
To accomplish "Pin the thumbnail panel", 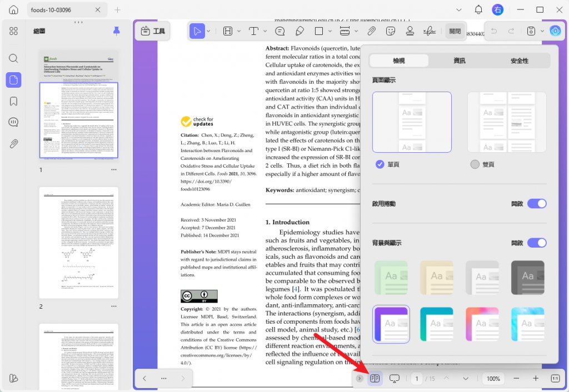I will coord(117,31).
